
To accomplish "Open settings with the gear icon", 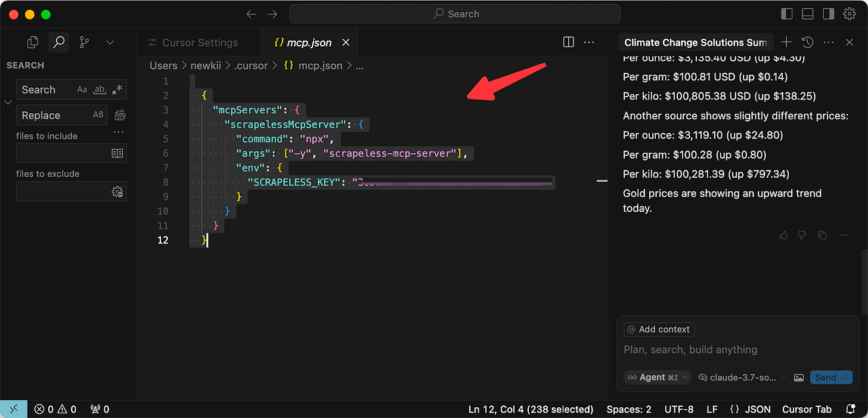I will (849, 14).
